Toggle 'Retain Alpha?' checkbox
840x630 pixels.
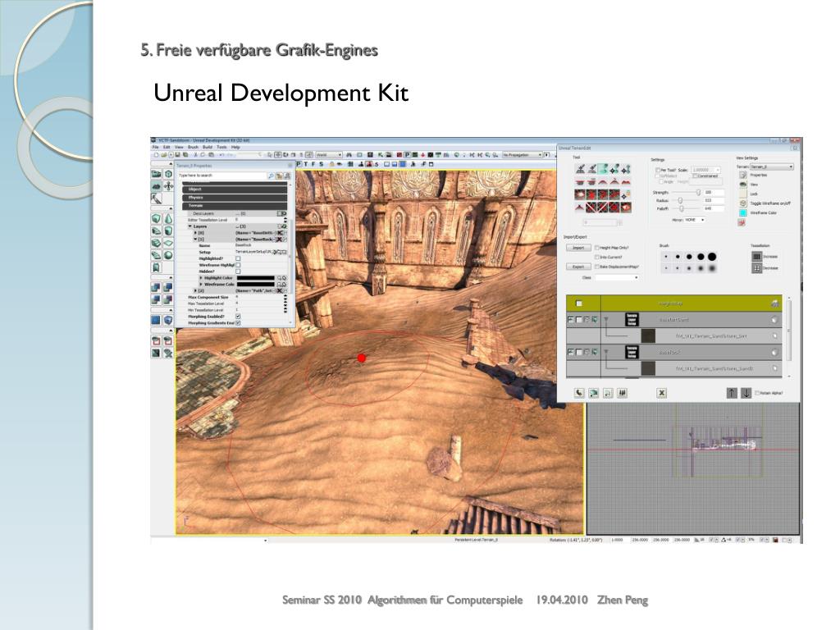pos(757,393)
